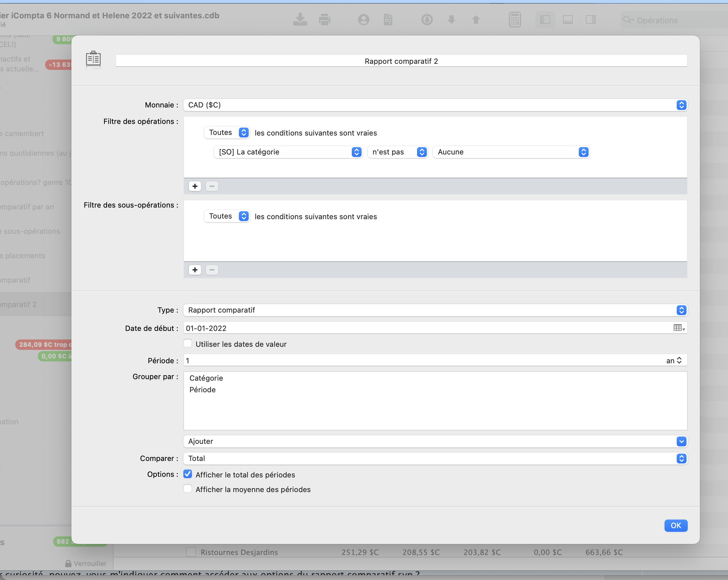Viewport: 728px width, 580px height.
Task: Click the red -13 63 balance badge
Action: pyautogui.click(x=58, y=64)
